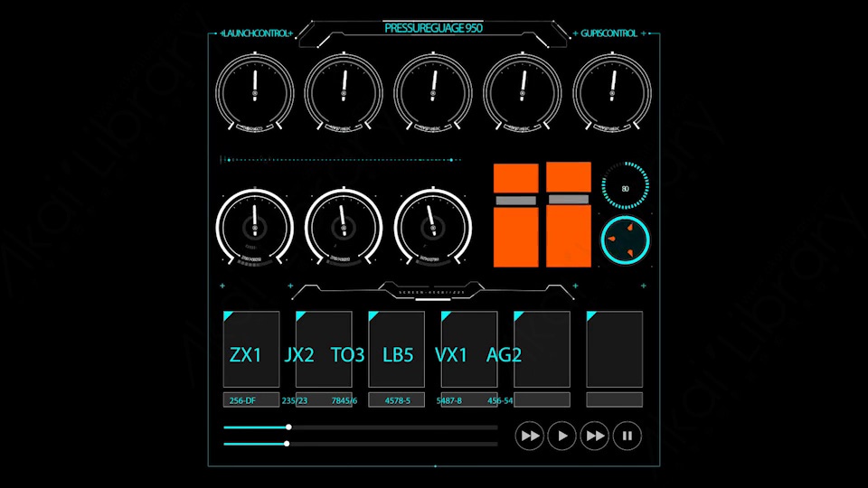
Task: Click the PRESSUREGUAGE 950 title
Action: coord(433,28)
